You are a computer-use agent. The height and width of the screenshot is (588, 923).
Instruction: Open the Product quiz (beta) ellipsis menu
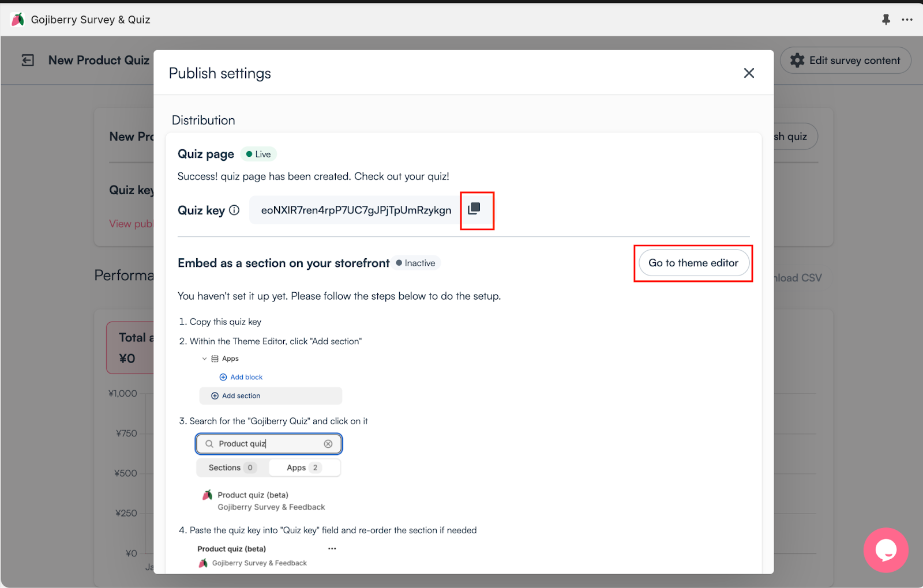[x=332, y=549]
